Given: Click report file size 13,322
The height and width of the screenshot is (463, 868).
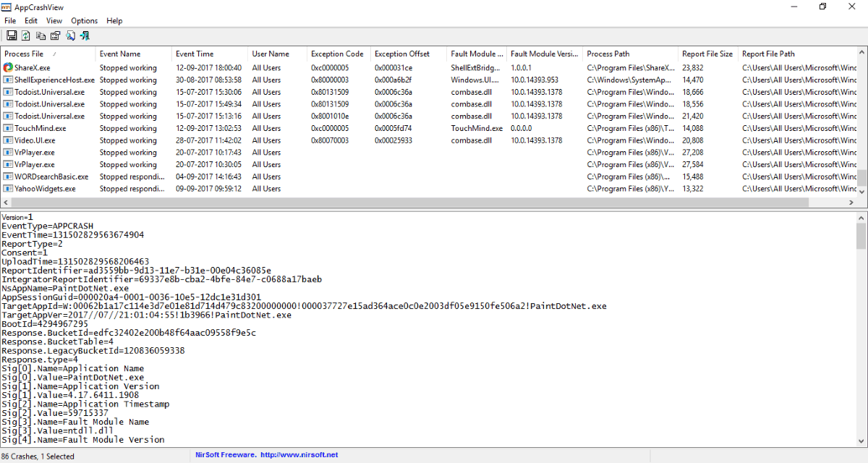Looking at the screenshot, I should [x=693, y=189].
